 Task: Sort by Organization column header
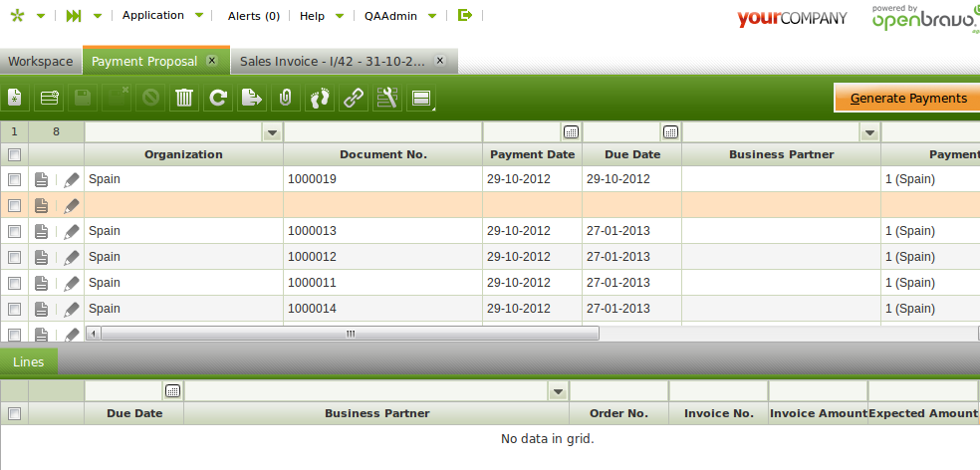[x=183, y=154]
